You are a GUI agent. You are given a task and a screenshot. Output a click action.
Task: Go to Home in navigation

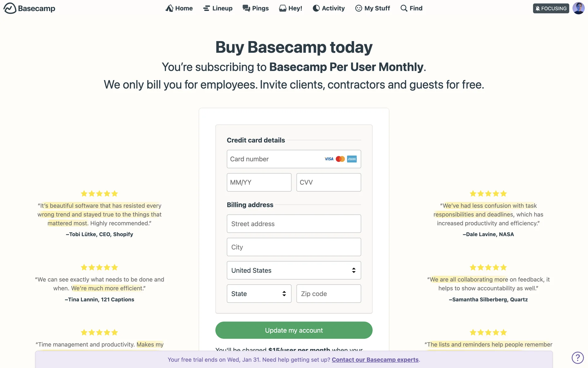point(179,8)
